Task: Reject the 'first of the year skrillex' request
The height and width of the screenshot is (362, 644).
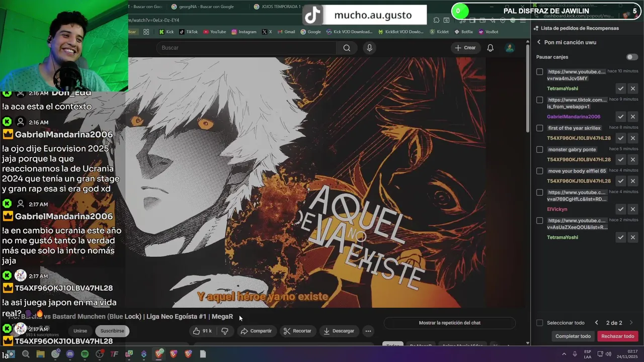Action: (x=633, y=138)
